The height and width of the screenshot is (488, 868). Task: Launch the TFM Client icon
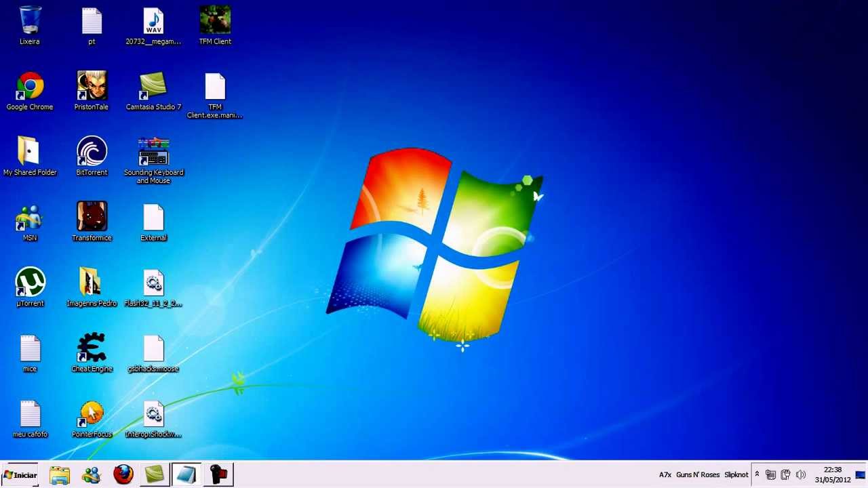click(215, 26)
